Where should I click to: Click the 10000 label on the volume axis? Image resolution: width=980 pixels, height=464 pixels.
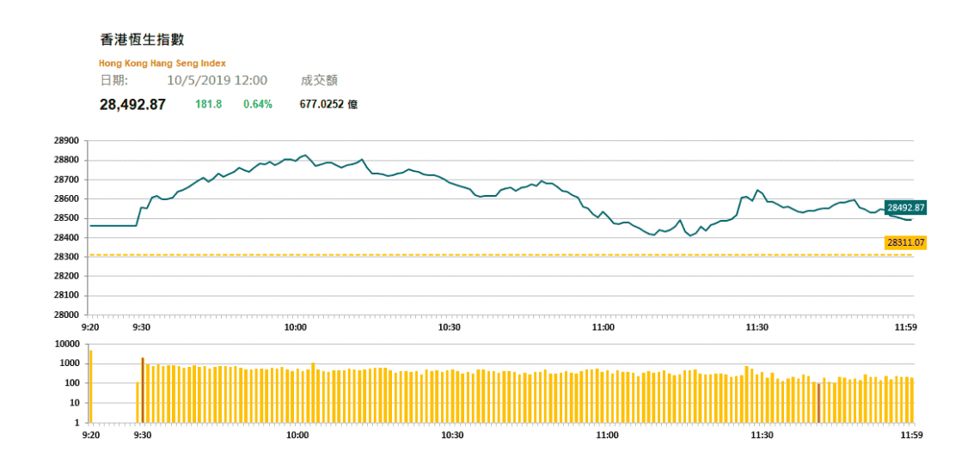[66, 344]
